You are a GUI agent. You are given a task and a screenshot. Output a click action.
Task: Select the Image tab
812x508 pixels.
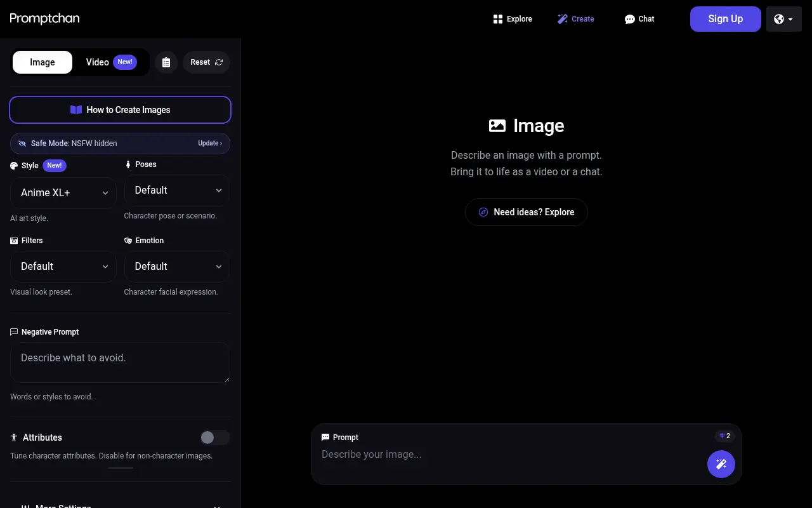point(43,62)
